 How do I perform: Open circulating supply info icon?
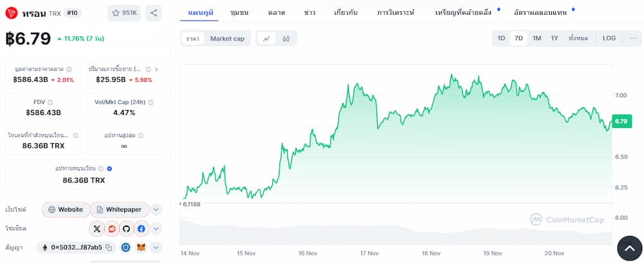101,168
